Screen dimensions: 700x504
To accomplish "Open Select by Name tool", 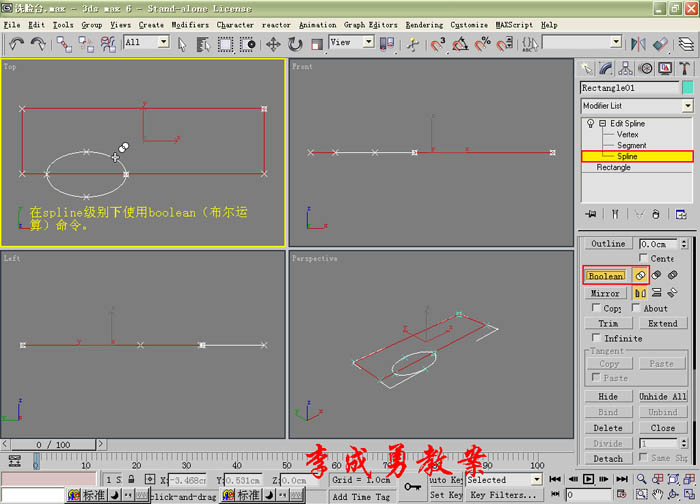I will (x=203, y=44).
